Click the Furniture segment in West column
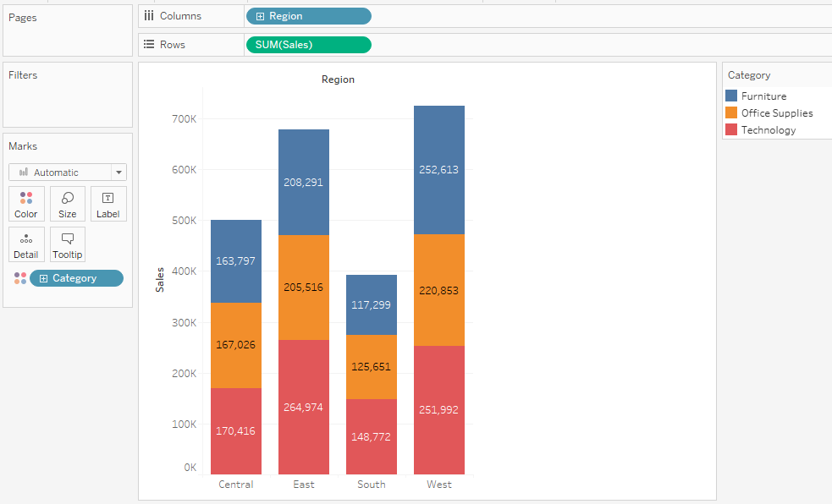This screenshot has height=504, width=832. point(438,169)
